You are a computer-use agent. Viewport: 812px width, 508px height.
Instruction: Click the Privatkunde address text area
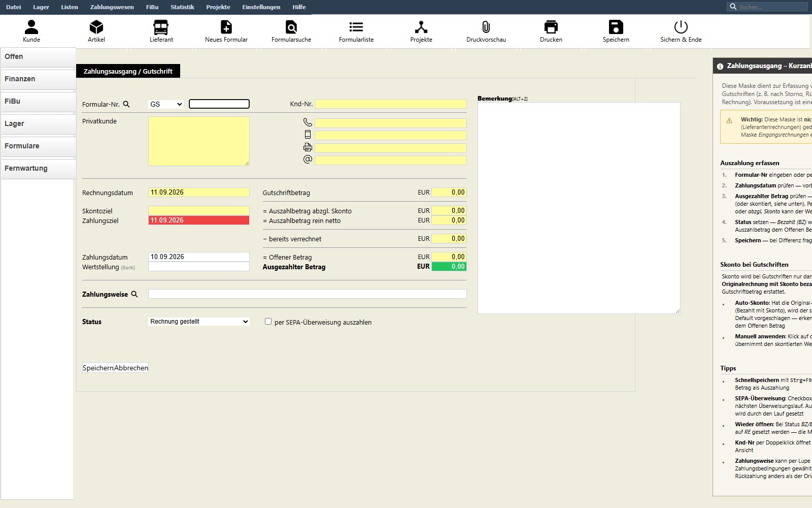pos(199,141)
